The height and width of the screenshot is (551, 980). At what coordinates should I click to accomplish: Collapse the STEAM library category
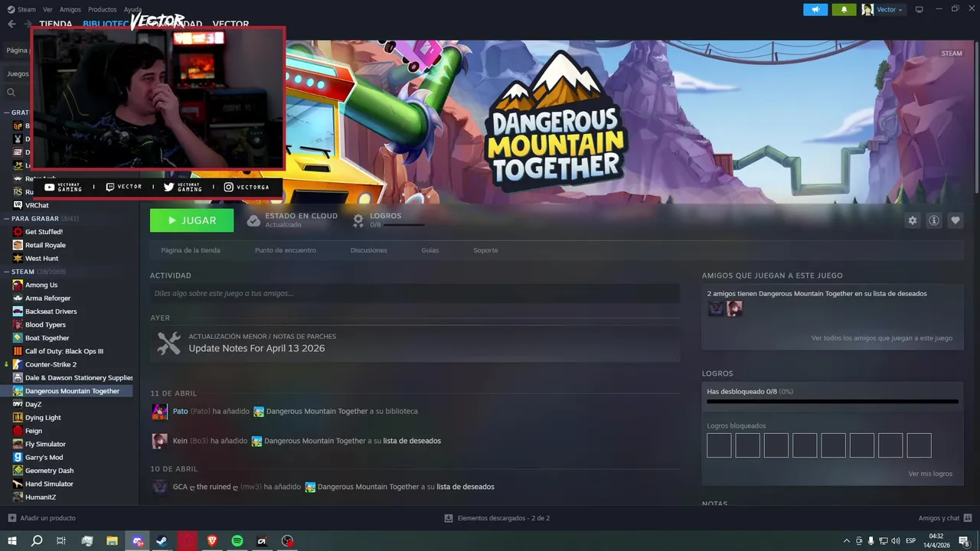[x=6, y=272]
